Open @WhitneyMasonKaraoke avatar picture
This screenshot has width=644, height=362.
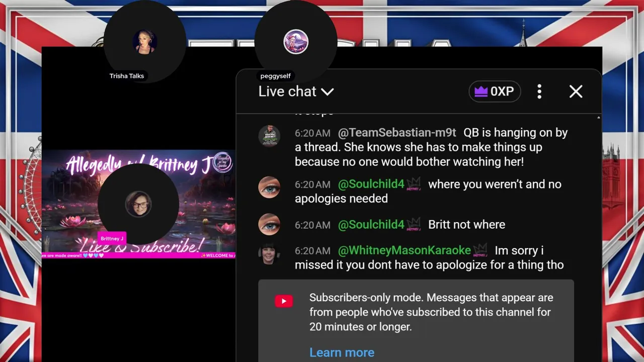(269, 253)
